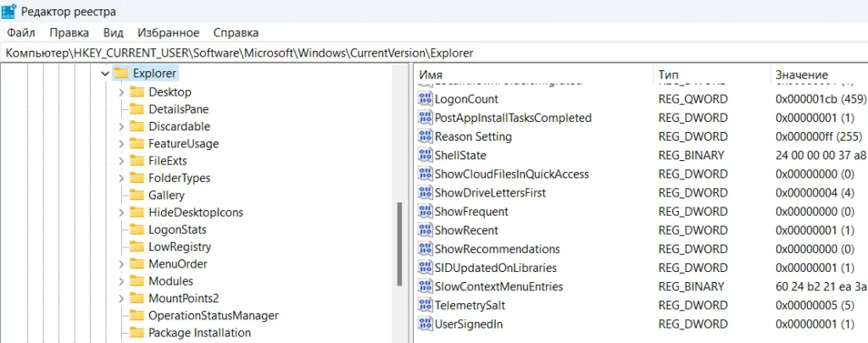868x343 pixels.
Task: Expand the FeatureUsage key
Action: pos(121,144)
